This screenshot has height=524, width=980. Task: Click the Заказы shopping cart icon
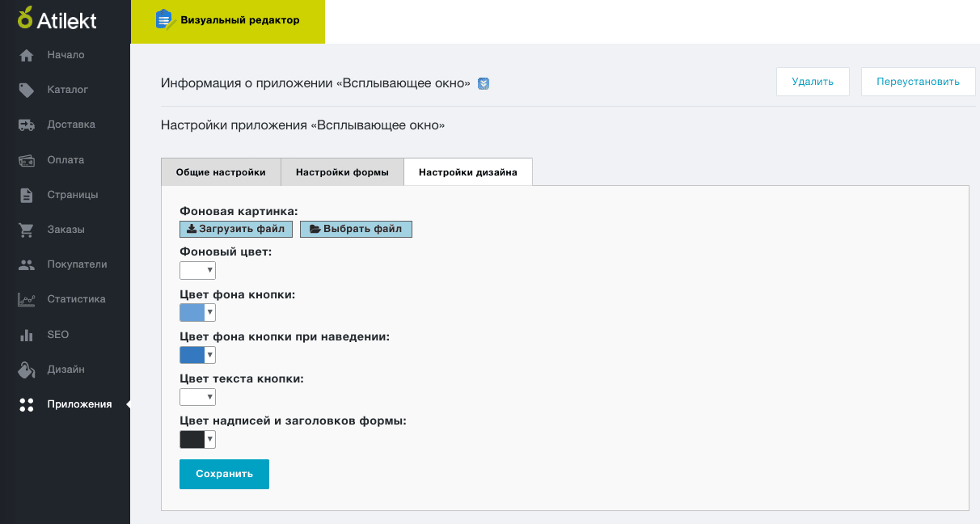pos(27,230)
